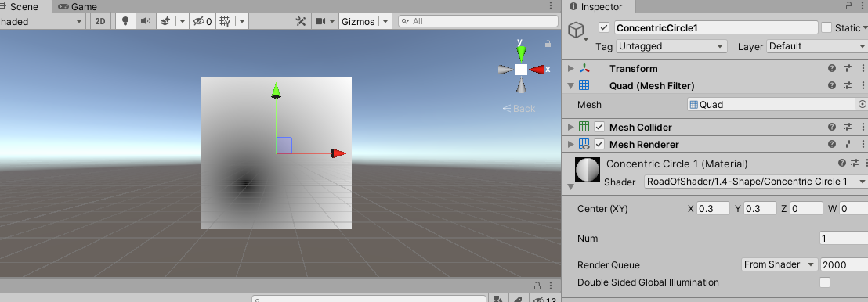Toggle the 2D view mode button
Viewport: 868px width, 302px height.
click(100, 21)
